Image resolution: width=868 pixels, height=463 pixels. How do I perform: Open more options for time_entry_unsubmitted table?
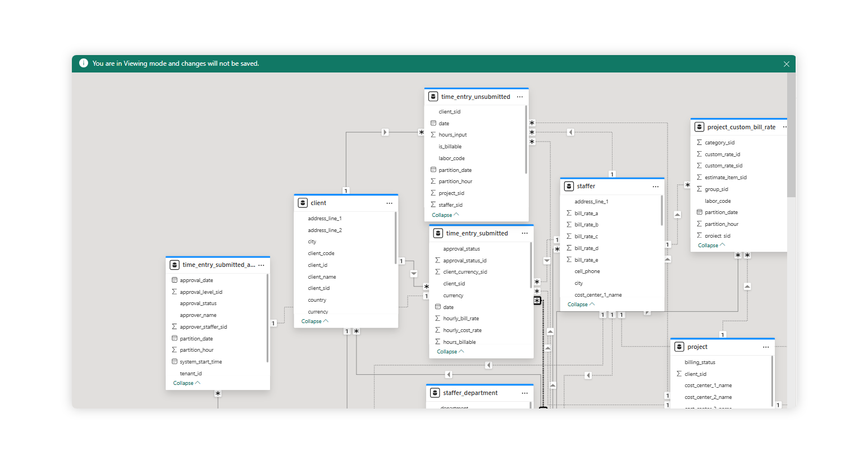(520, 97)
